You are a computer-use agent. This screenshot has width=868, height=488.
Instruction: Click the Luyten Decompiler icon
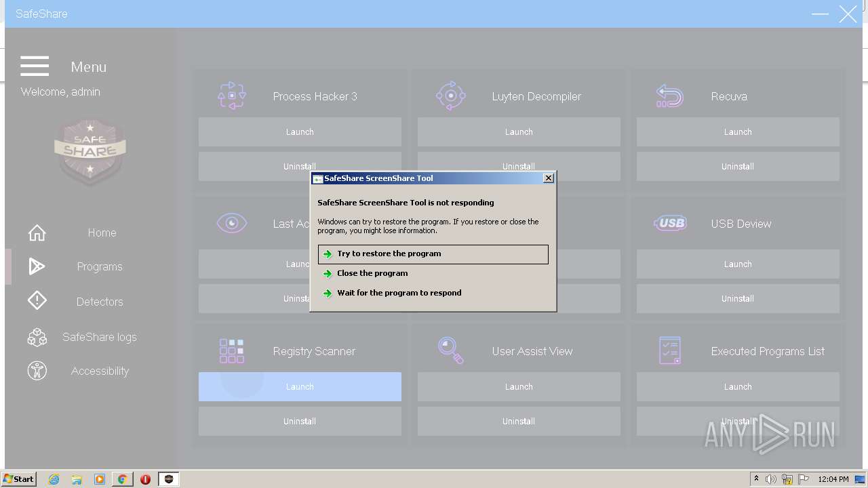451,96
